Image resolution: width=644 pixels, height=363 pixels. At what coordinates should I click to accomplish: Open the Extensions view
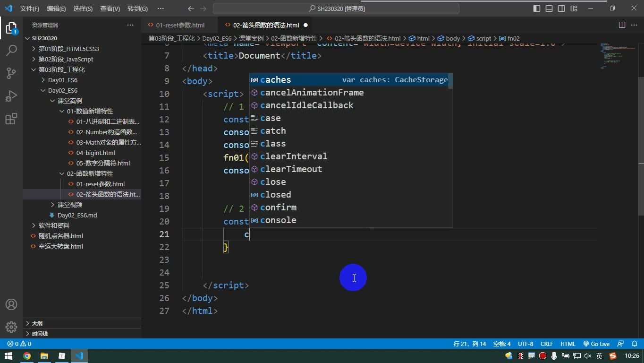pyautogui.click(x=11, y=118)
